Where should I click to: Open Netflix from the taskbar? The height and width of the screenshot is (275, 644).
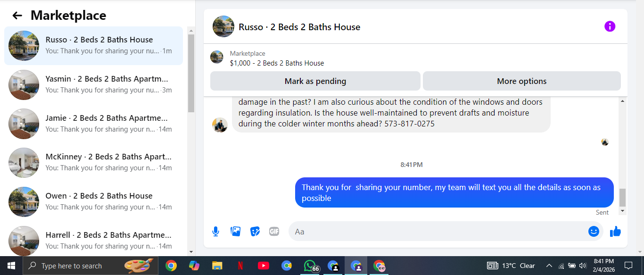(x=240, y=266)
